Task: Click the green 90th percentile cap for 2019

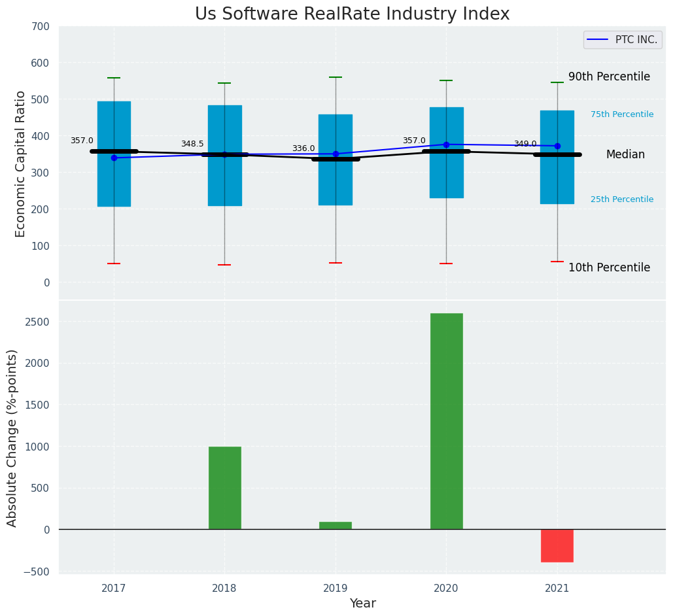Action: click(x=336, y=77)
